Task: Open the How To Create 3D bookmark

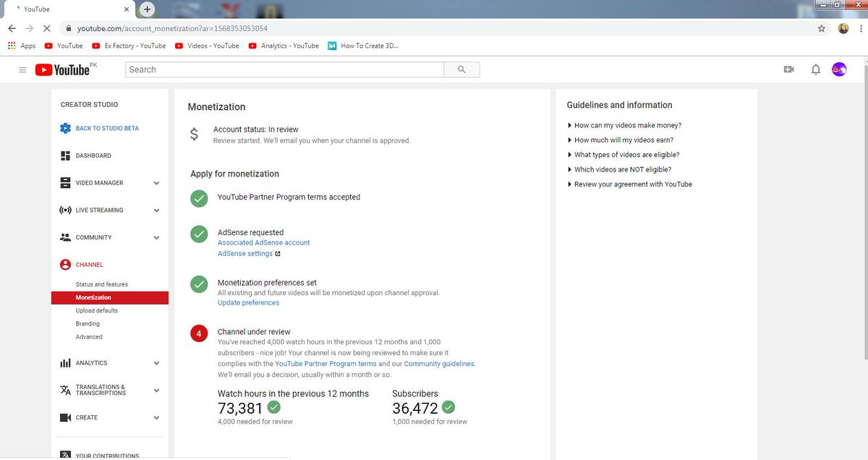Action: pyautogui.click(x=363, y=46)
